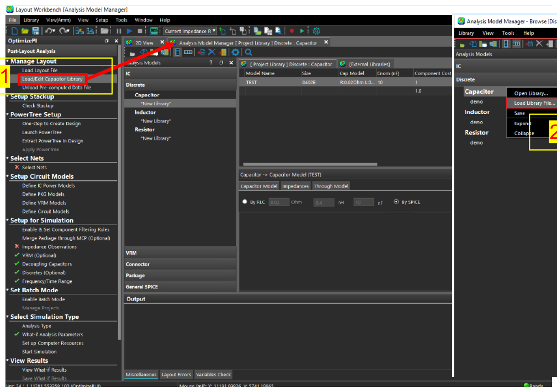The width and height of the screenshot is (557, 392).
Task: Click the question mark help icon on Analysis Models panel
Action: click(211, 62)
